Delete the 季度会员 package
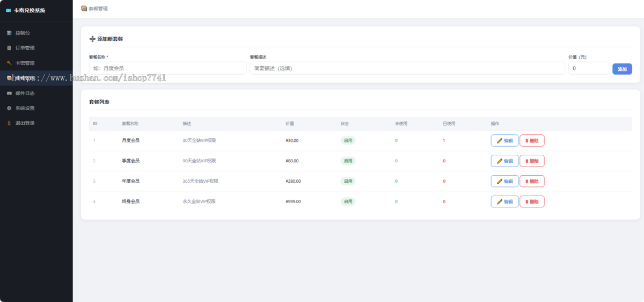This screenshot has height=302, width=644. point(532,161)
